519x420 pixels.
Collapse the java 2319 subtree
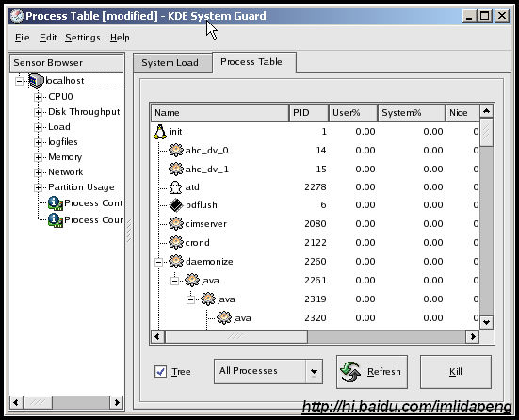pyautogui.click(x=190, y=300)
